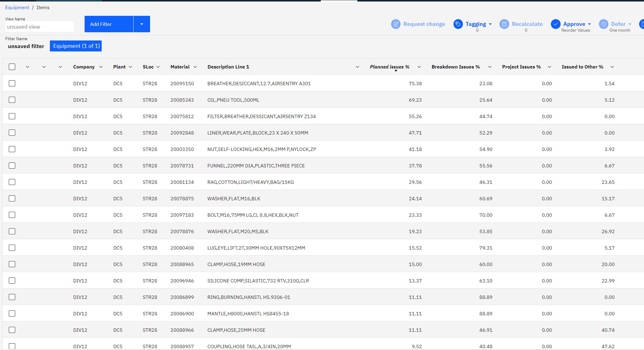Click the Request change pencil icon
The height and width of the screenshot is (350, 644).
[396, 24]
